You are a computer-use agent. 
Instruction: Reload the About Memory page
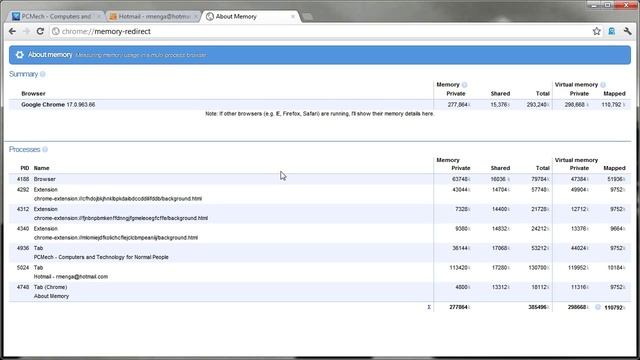click(40, 31)
